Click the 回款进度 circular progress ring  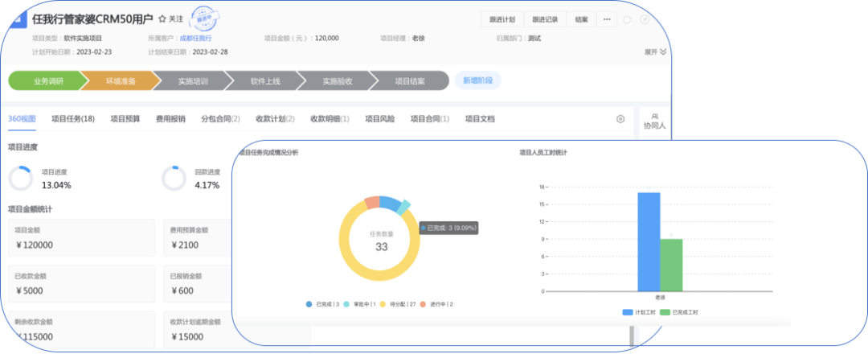pyautogui.click(x=174, y=179)
